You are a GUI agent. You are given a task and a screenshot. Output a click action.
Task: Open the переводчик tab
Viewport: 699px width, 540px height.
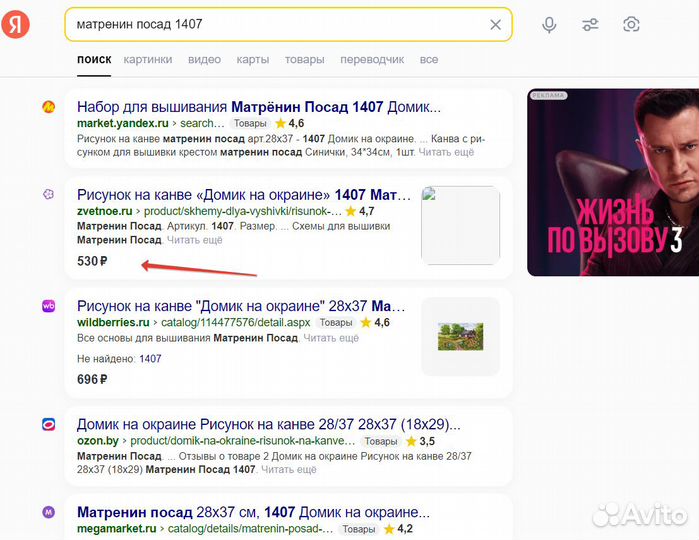372,59
